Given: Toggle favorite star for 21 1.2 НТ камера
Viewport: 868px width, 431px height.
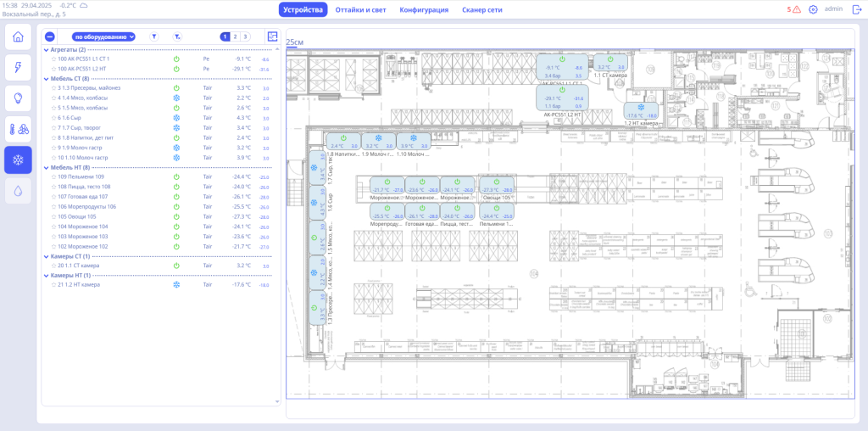Looking at the screenshot, I should pos(54,285).
